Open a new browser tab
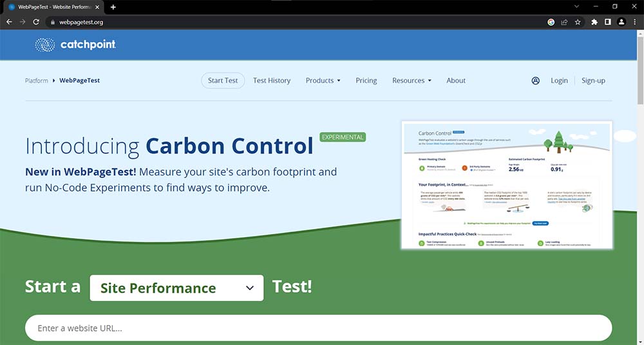The width and height of the screenshot is (644, 345). click(x=113, y=7)
